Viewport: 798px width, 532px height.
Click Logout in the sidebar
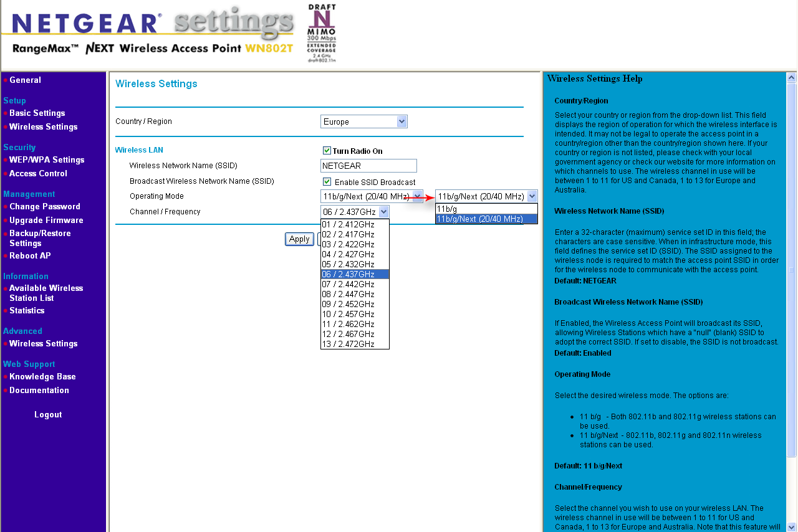pos(48,415)
